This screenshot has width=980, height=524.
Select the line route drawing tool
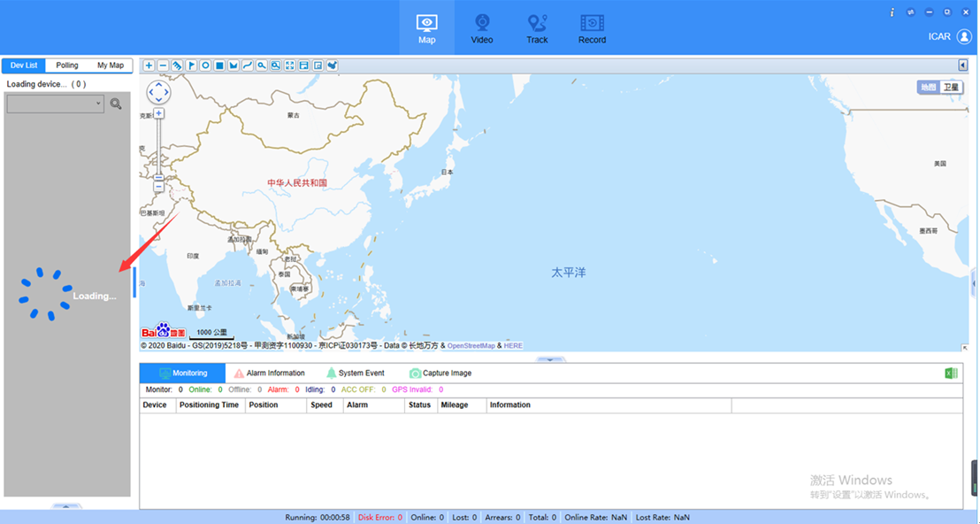click(248, 65)
